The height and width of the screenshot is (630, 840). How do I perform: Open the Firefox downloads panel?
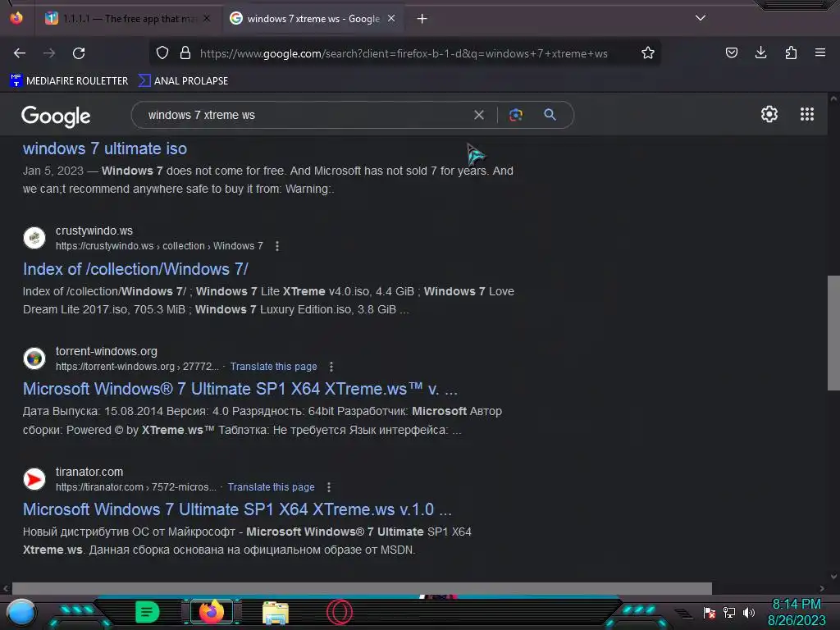(760, 52)
